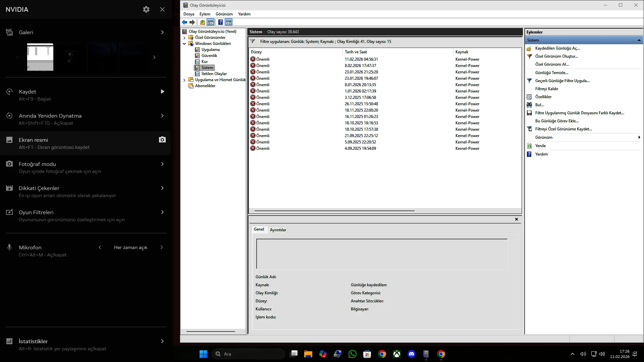Expand Özel Görünümler tree node
This screenshot has width=644, height=362.
pos(184,38)
